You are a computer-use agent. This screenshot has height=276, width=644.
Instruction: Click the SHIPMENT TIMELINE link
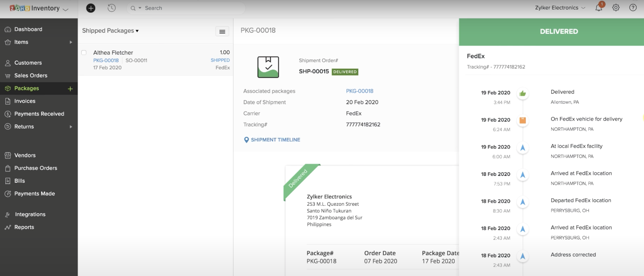275,140
